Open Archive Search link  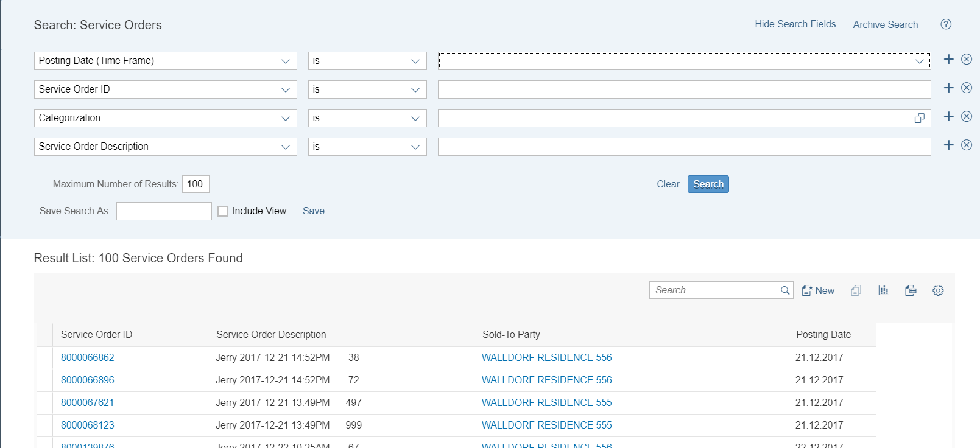885,24
